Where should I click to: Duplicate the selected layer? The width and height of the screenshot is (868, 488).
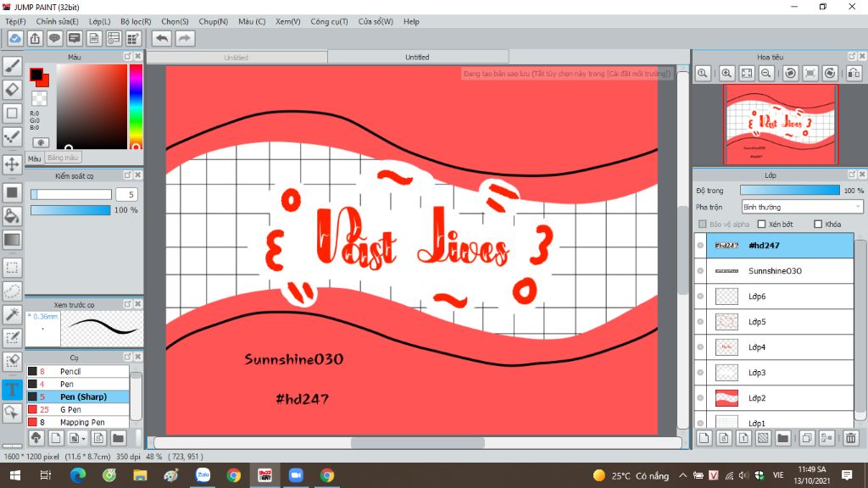(x=807, y=438)
